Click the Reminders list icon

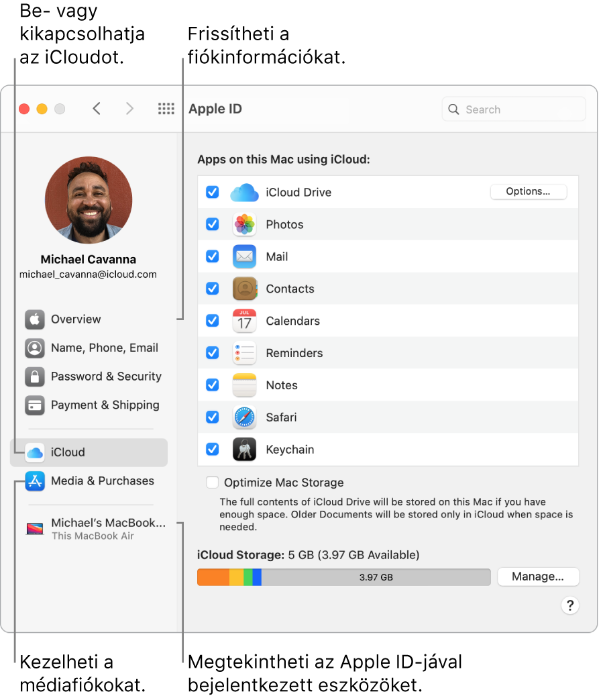(245, 353)
